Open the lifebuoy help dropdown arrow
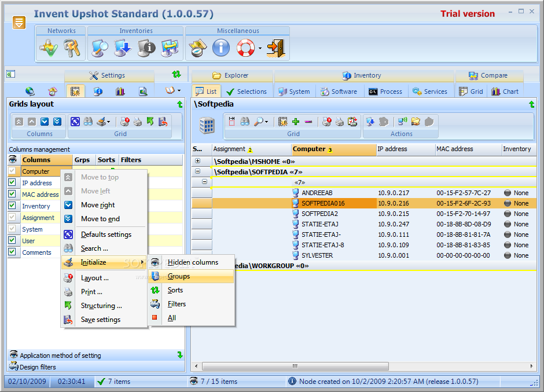This screenshot has height=392, width=544. point(260,48)
